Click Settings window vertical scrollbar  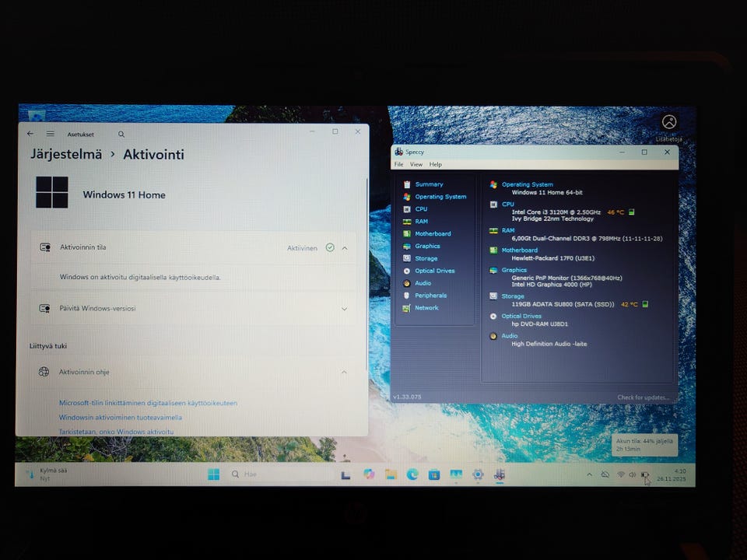tap(366, 274)
